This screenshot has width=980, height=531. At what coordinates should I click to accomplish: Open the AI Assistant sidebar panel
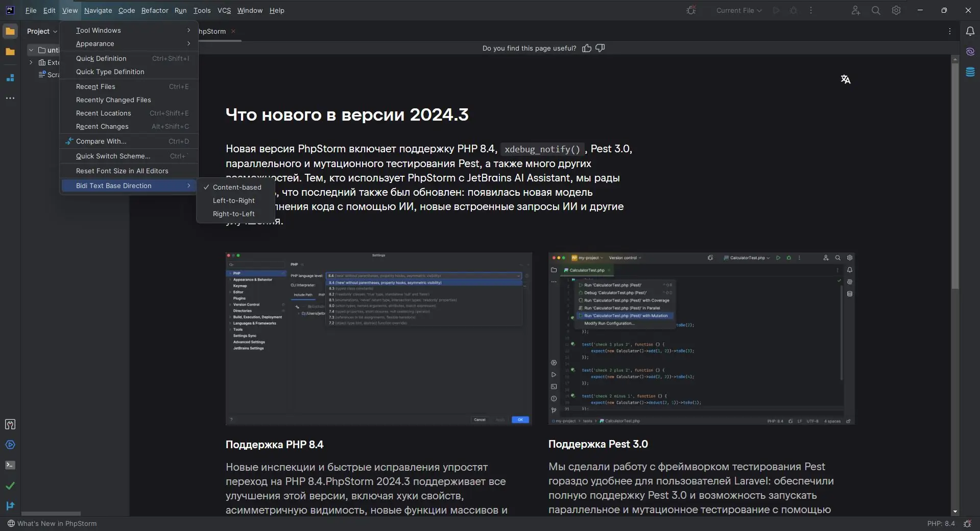tap(970, 51)
